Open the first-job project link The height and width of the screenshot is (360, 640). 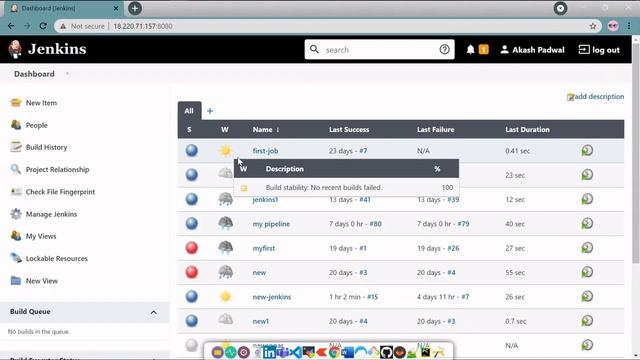point(265,151)
